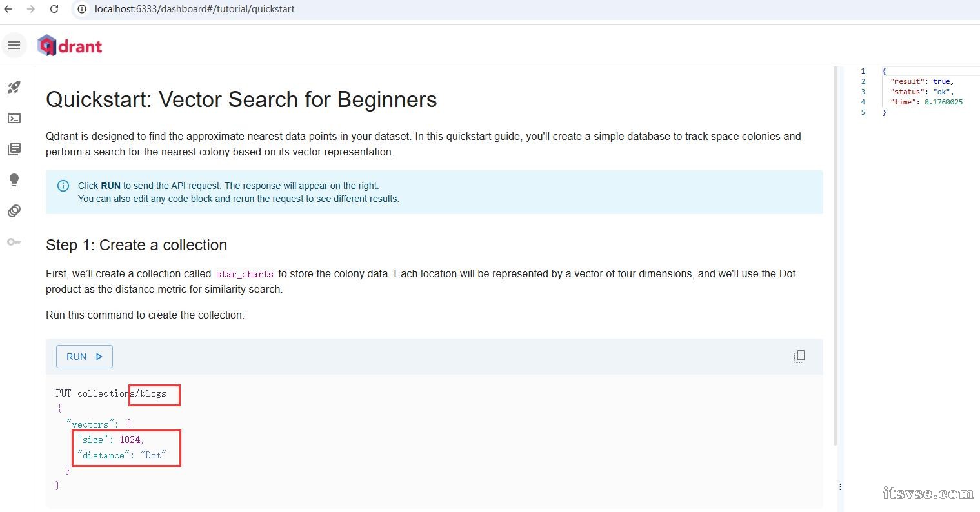The height and width of the screenshot is (512, 980).
Task: Open the rocket quickstart sidebar icon
Action: click(14, 87)
